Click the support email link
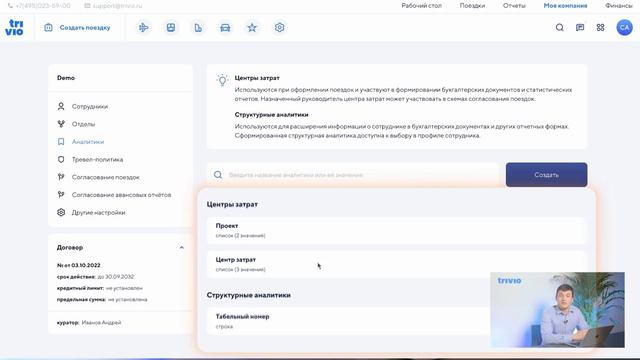Image resolution: width=640 pixels, height=360 pixels. 117,6
